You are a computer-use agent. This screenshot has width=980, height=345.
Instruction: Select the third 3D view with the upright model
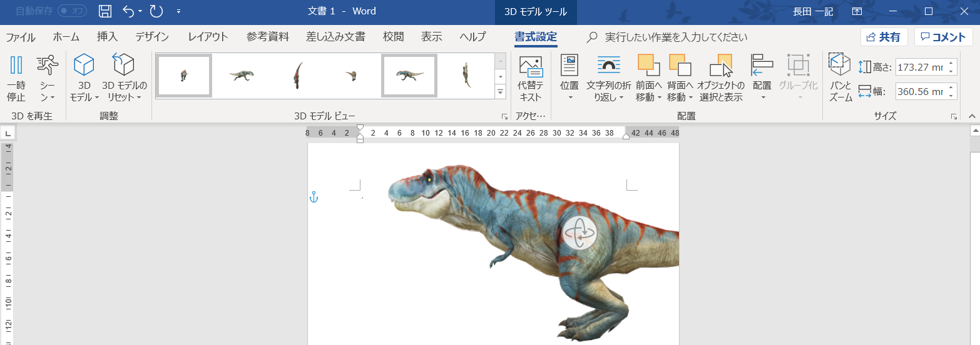point(297,76)
